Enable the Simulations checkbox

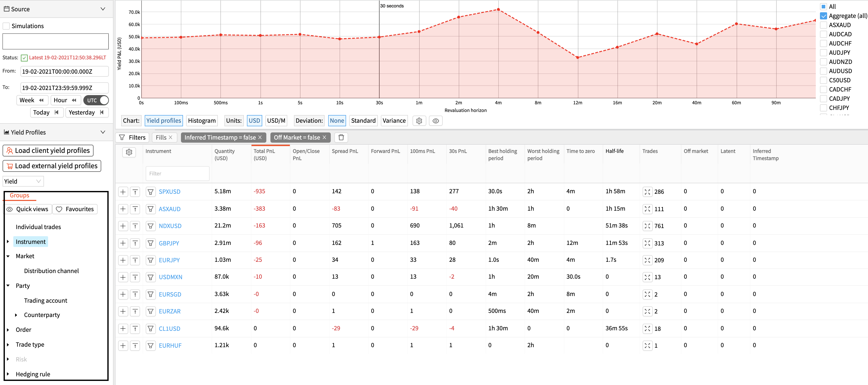pos(6,26)
